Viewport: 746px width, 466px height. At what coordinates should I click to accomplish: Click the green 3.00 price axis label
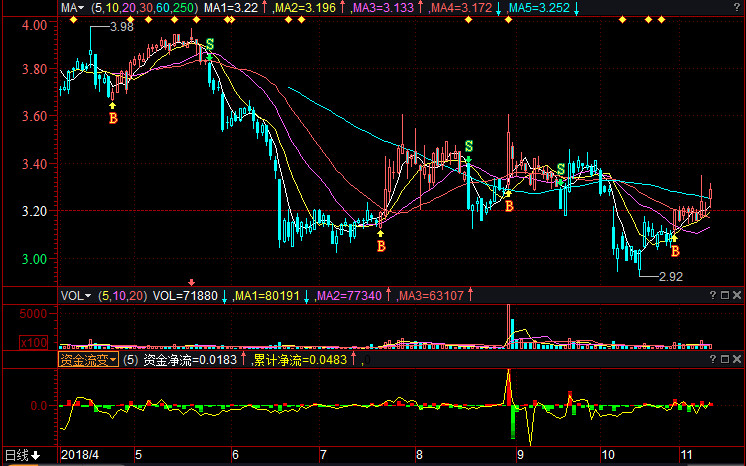pyautogui.click(x=35, y=259)
